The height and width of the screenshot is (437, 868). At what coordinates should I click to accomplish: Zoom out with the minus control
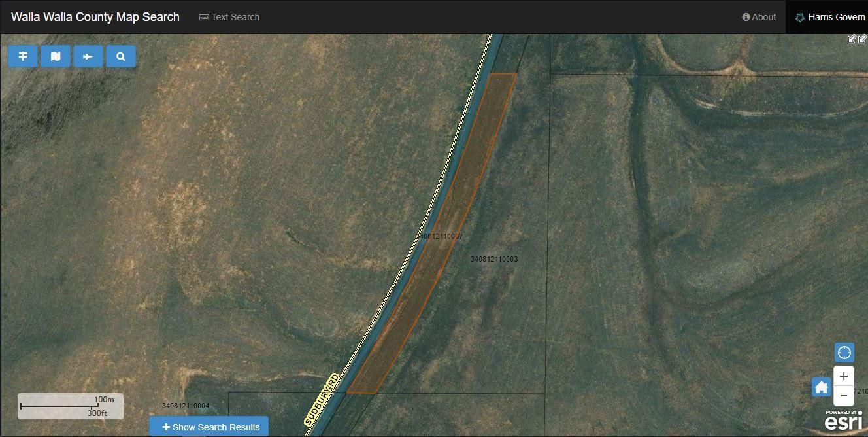(844, 396)
